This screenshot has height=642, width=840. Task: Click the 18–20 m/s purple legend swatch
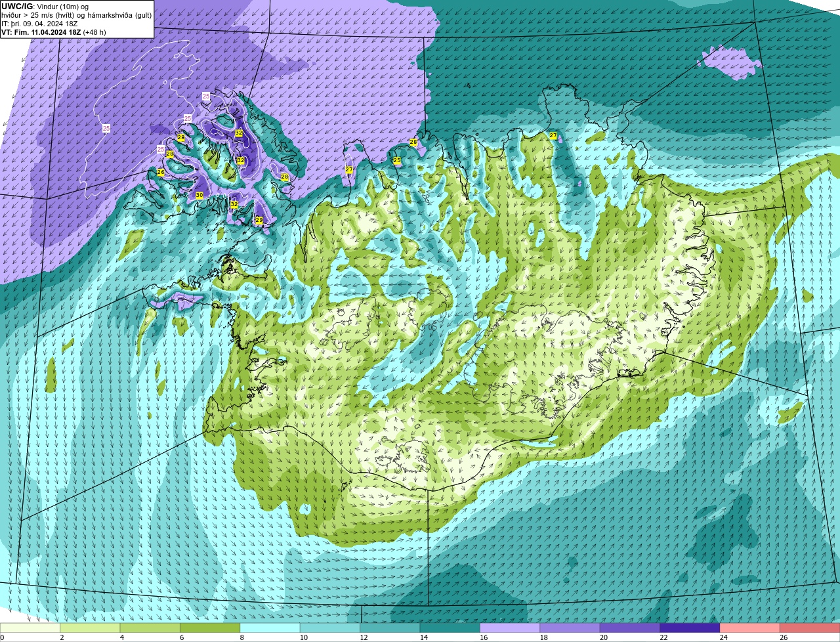[x=570, y=628]
